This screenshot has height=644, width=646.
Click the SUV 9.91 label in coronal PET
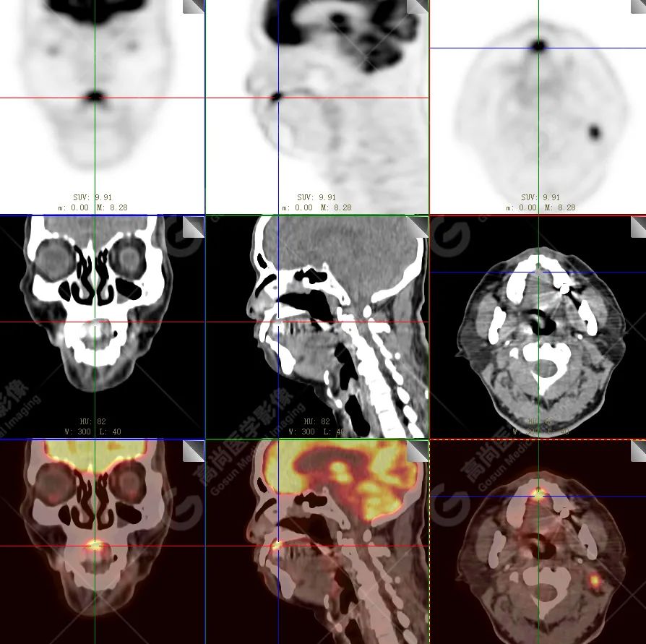click(92, 197)
